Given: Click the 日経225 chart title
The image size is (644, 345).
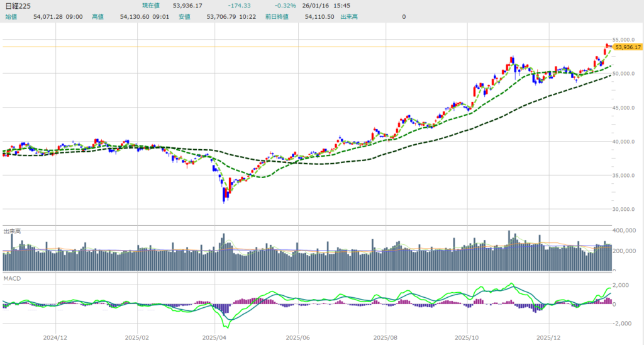Looking at the screenshot, I should click(x=19, y=6).
